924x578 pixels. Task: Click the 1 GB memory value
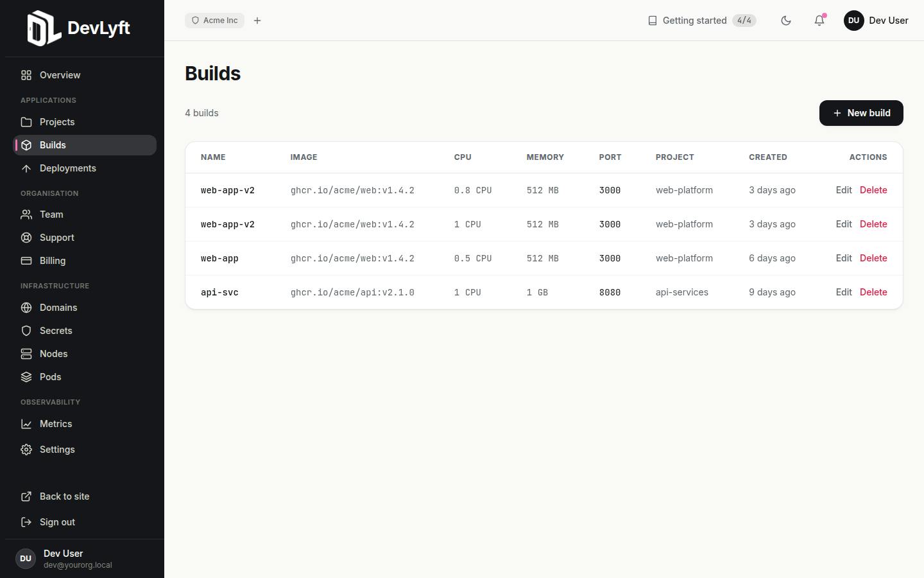[537, 292]
